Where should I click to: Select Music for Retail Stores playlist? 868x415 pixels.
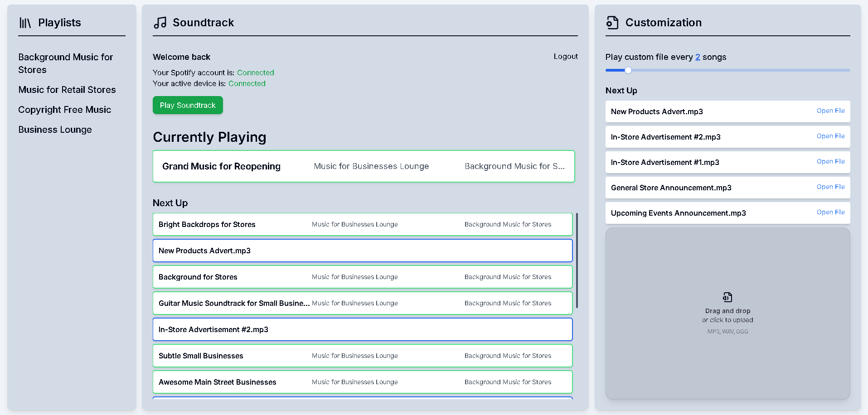[x=67, y=90]
